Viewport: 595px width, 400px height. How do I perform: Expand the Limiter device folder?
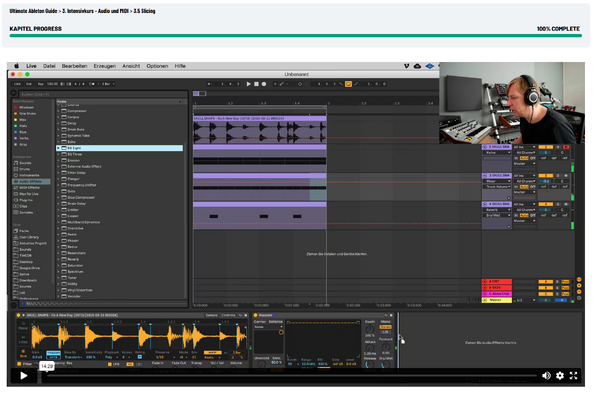(58, 210)
